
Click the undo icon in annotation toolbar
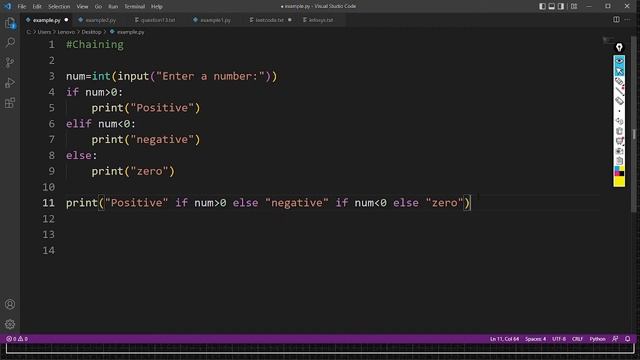[x=619, y=121]
